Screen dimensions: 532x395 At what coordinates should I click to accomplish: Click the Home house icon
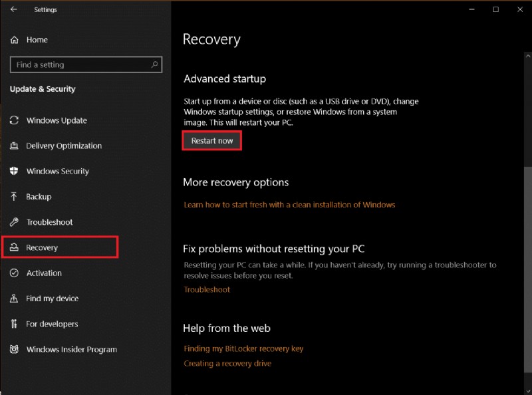click(x=15, y=39)
